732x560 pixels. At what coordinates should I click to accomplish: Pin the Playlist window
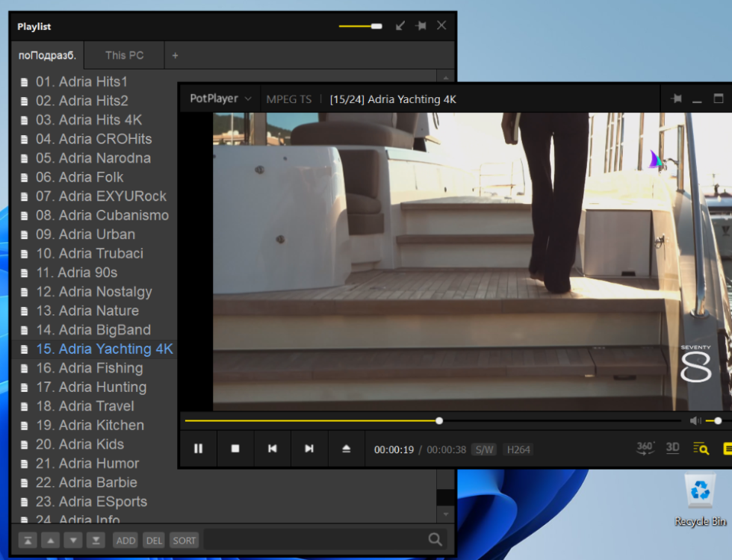(421, 25)
